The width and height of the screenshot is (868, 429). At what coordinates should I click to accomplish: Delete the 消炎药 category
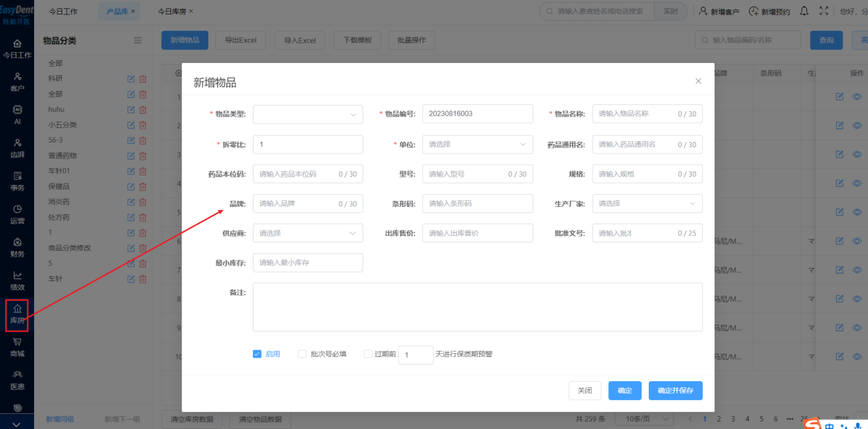[142, 202]
